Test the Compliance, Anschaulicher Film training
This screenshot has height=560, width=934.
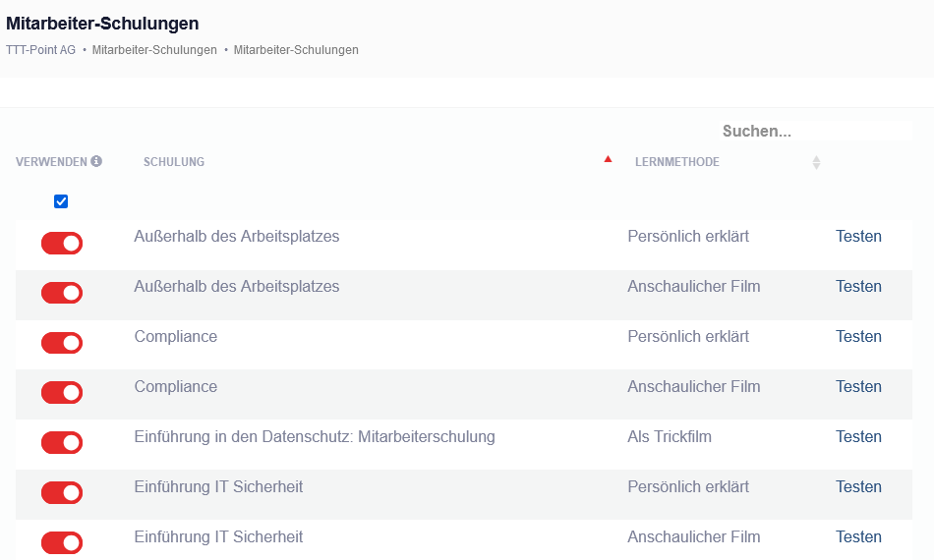pyautogui.click(x=858, y=387)
